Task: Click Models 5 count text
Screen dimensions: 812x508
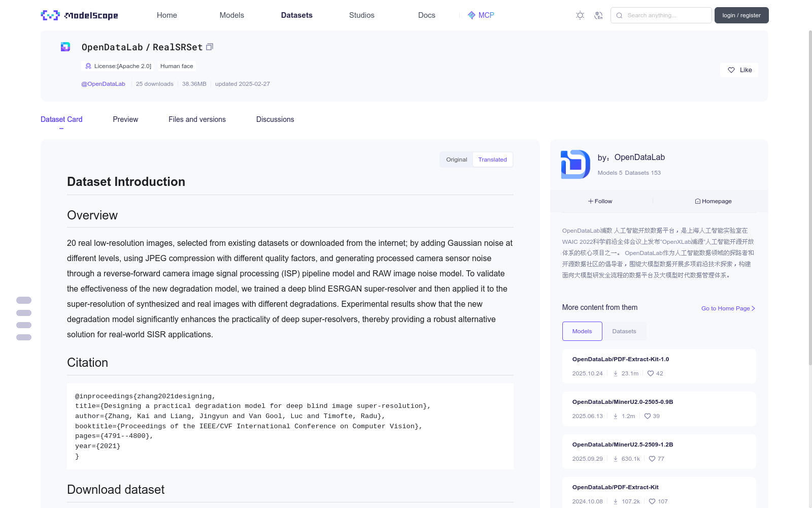Action: [x=610, y=173]
